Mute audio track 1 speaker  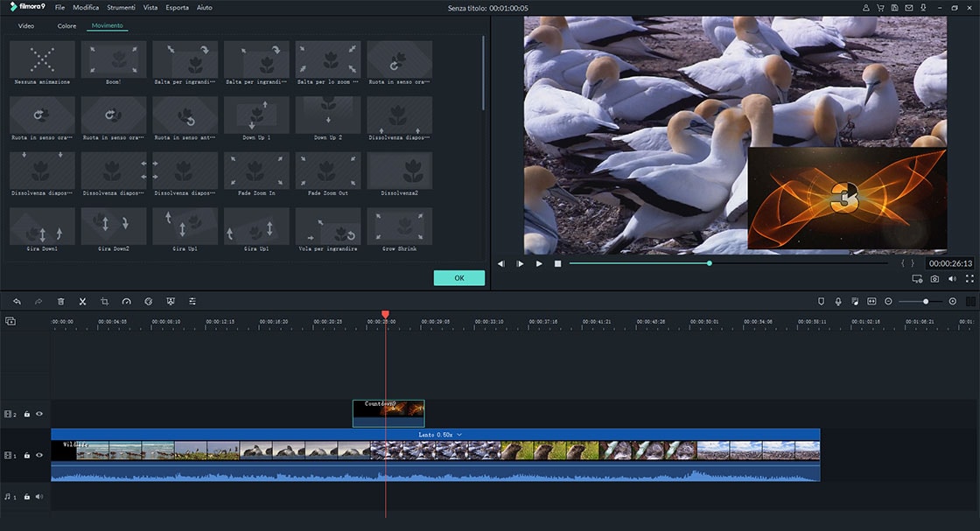pos(39,497)
